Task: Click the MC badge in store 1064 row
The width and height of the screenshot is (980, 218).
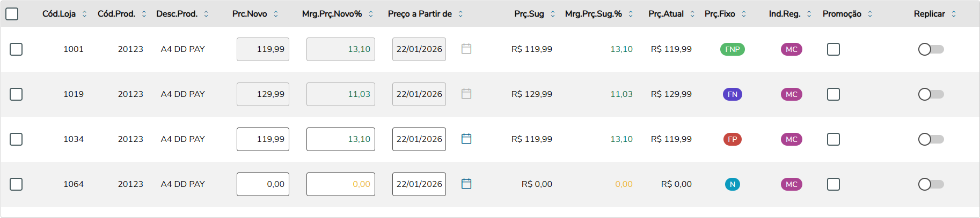Action: 791,184
